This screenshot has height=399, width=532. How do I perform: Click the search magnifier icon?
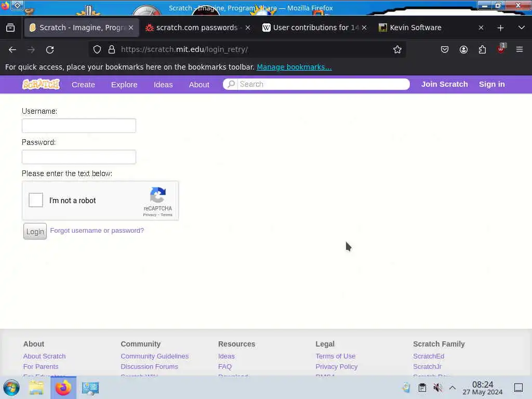tap(231, 84)
